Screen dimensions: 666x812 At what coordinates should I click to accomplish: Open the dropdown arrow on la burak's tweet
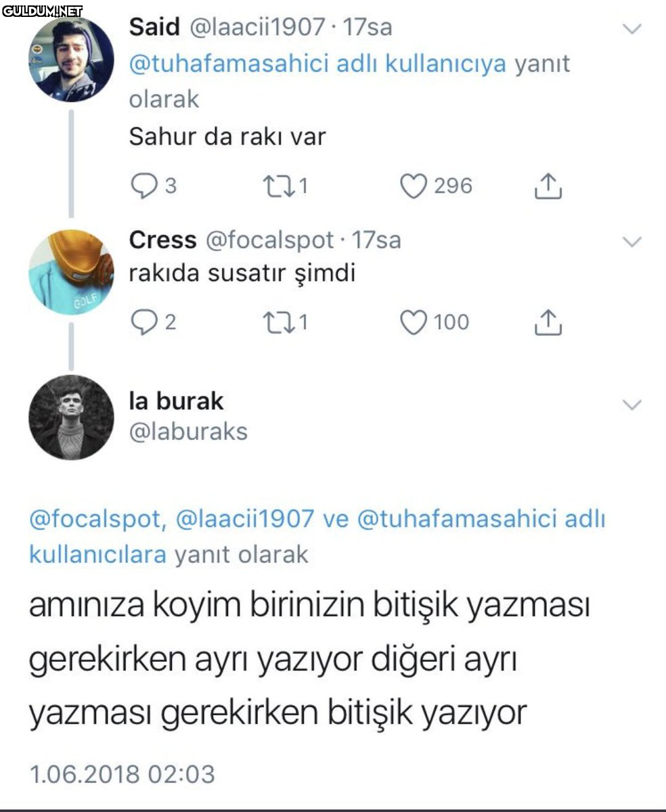coord(631,405)
